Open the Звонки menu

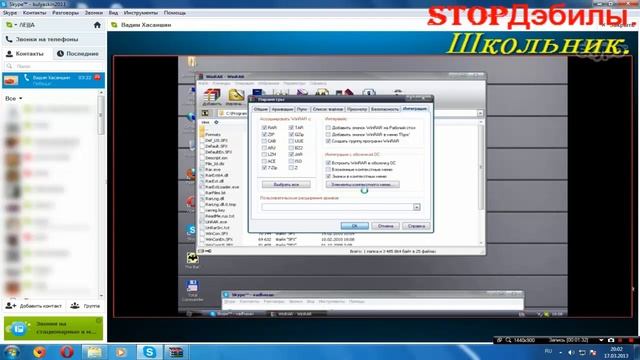click(x=94, y=13)
